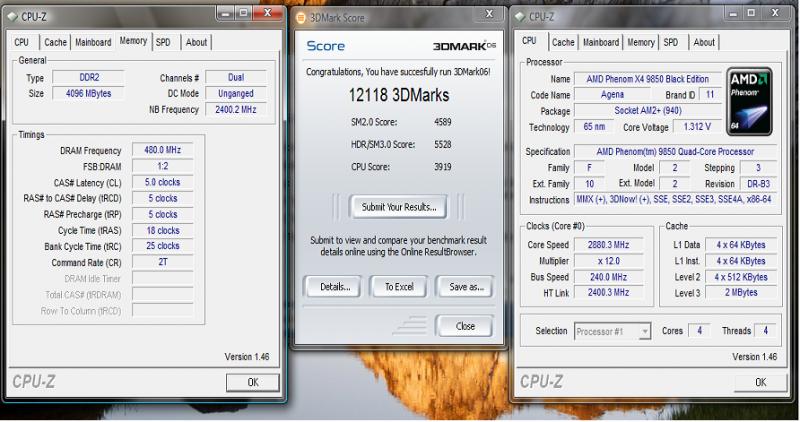Click Close button in 3DMark Score dialog

pyautogui.click(x=465, y=326)
